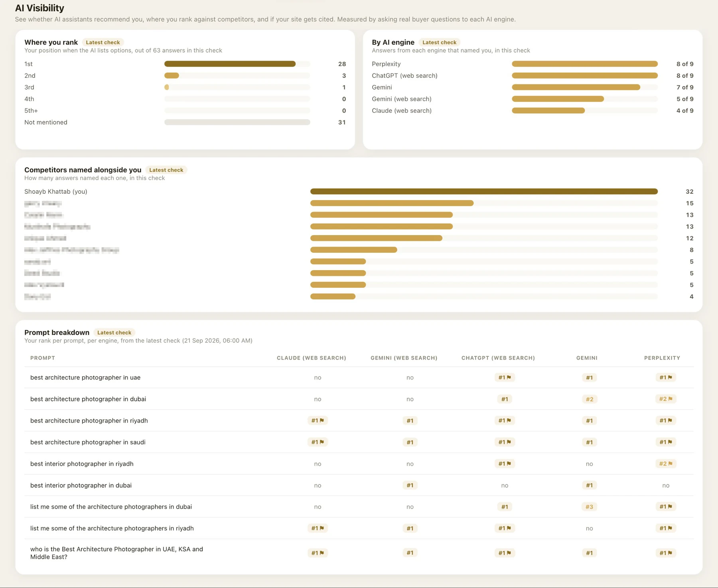Select the 2nd rank progress bar
Viewport: 718px width, 588px height.
[x=237, y=75]
